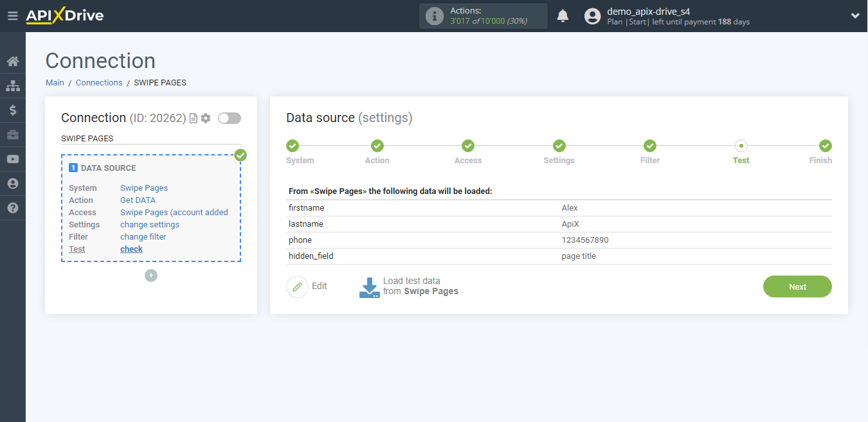
Task: Click the connection document copy icon
Action: point(193,118)
